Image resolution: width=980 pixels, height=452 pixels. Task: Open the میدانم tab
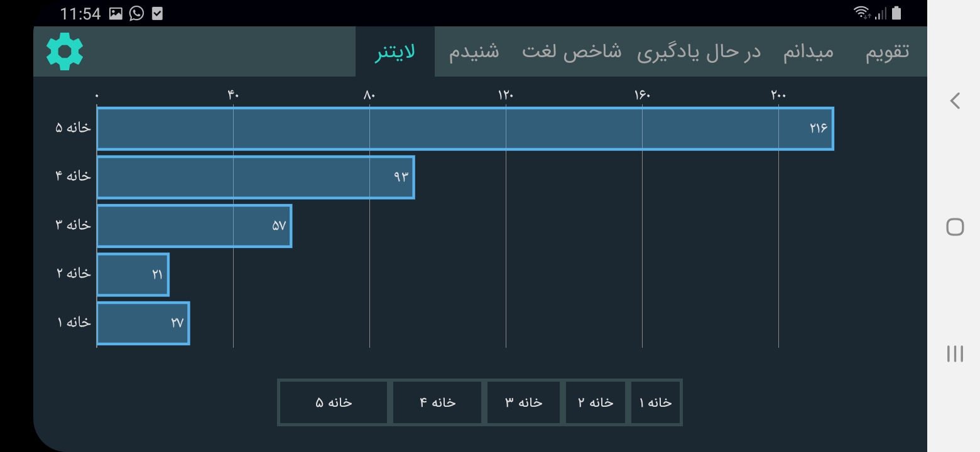tap(808, 52)
